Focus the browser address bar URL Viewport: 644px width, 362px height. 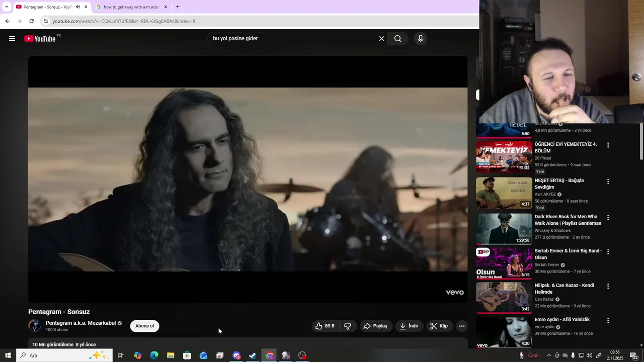click(124, 21)
